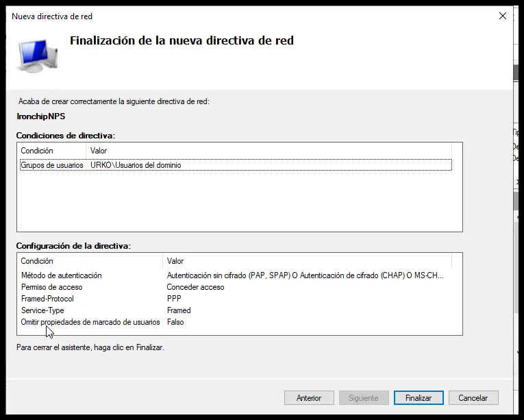Click the Autenticación sin cifrado value text
The width and height of the screenshot is (524, 420).
[x=305, y=275]
